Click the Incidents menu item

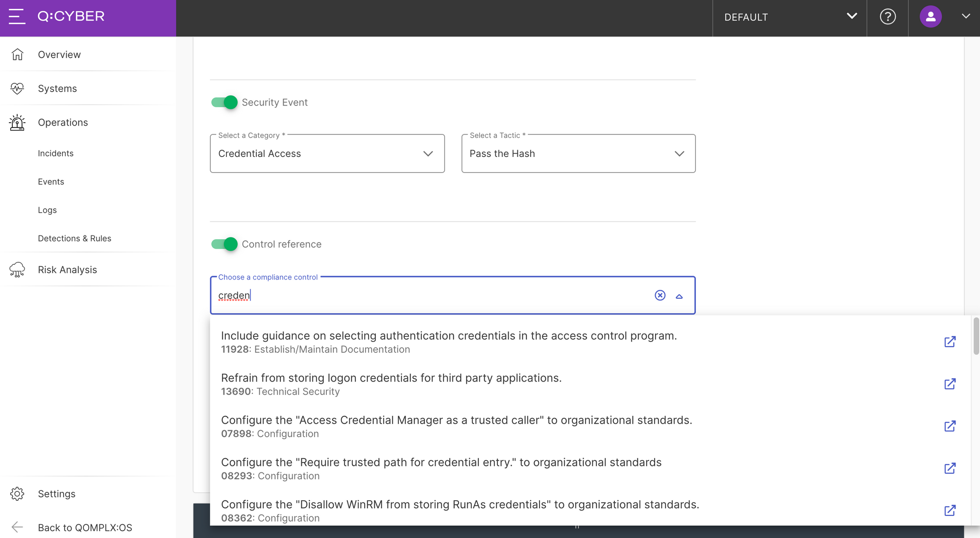(x=55, y=153)
